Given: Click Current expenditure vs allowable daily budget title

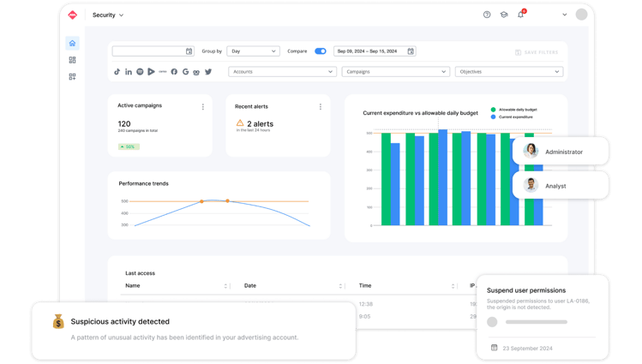Looking at the screenshot, I should (420, 113).
